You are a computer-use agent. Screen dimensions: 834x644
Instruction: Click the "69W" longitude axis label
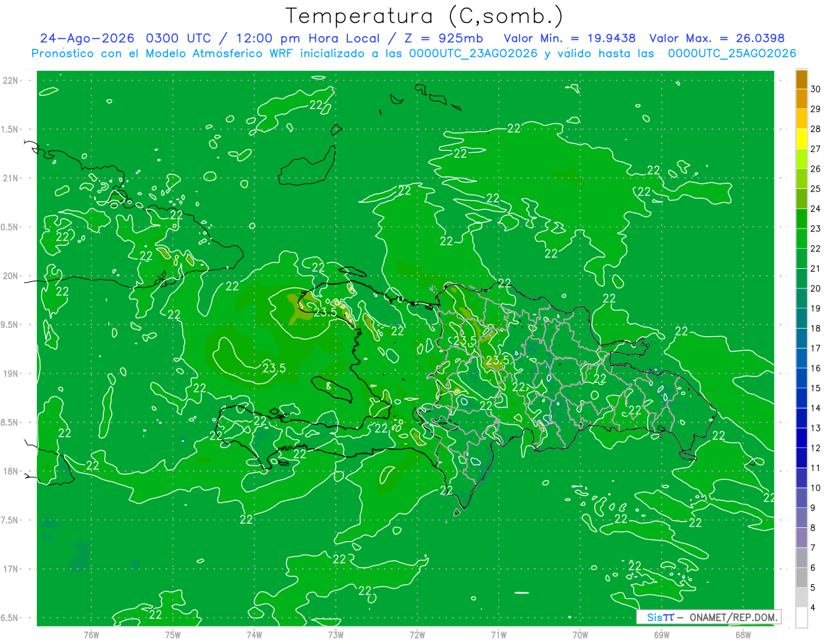click(x=662, y=634)
